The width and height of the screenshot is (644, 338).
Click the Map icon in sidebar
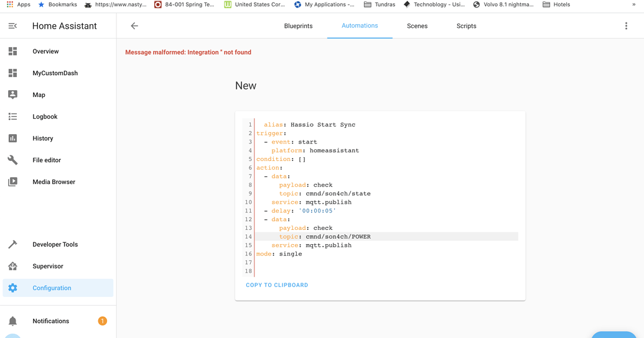point(12,95)
